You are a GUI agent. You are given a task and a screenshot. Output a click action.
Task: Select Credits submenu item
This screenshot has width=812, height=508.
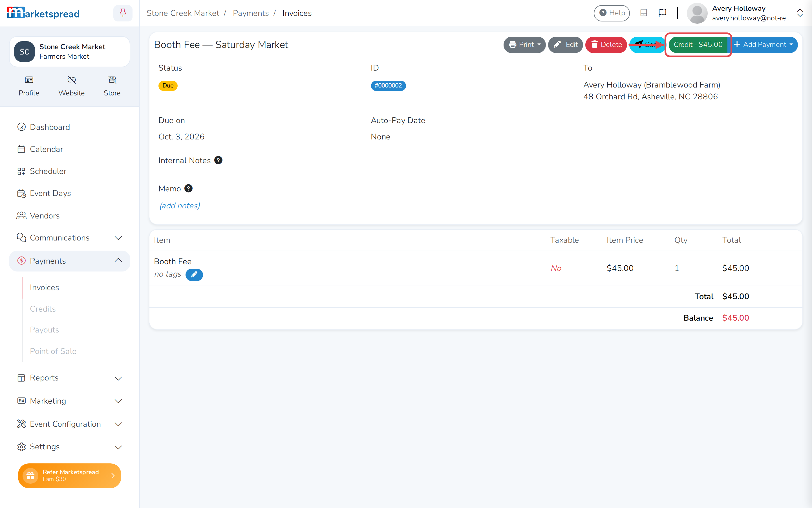43,309
